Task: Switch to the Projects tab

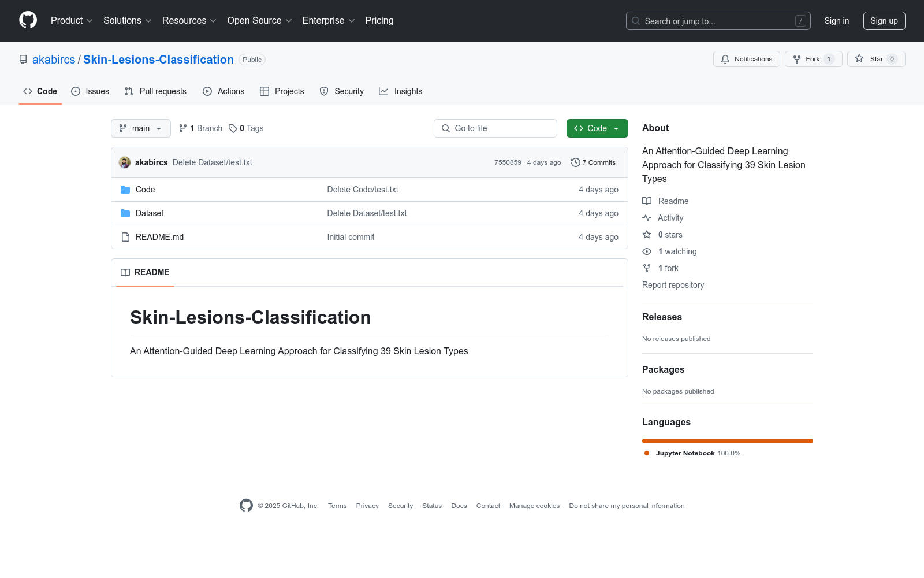Action: (x=282, y=91)
